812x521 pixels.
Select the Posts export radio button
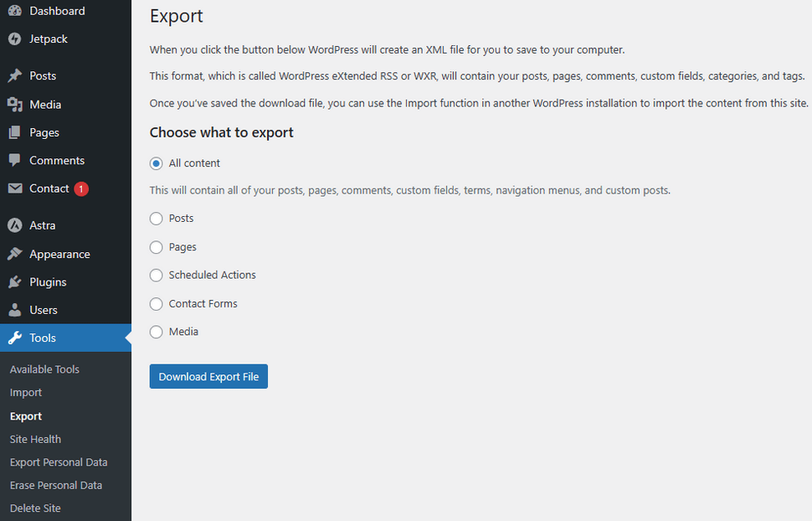[x=156, y=219]
